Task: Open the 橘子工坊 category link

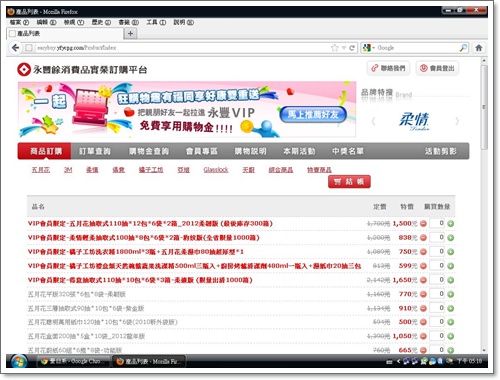Action: click(151, 170)
